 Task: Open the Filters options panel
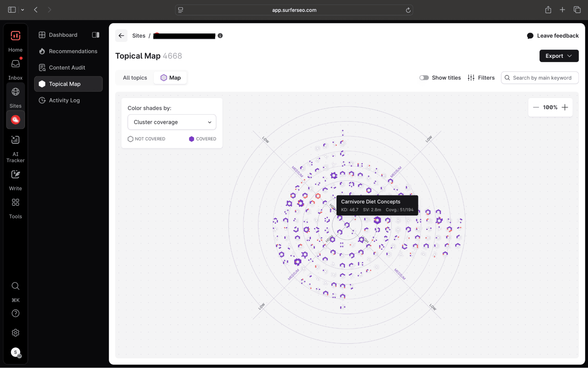click(481, 77)
